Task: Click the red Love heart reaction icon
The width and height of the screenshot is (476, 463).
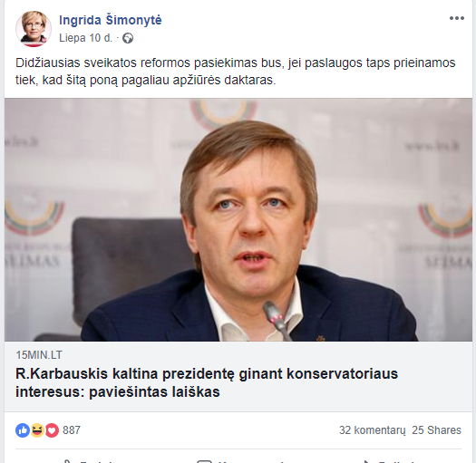Action: 52,430
